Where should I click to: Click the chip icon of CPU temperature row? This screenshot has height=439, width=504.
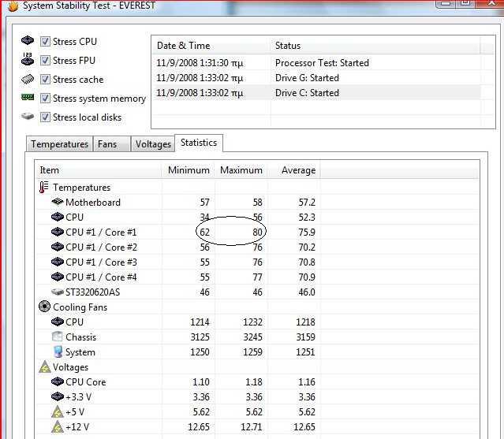click(58, 217)
